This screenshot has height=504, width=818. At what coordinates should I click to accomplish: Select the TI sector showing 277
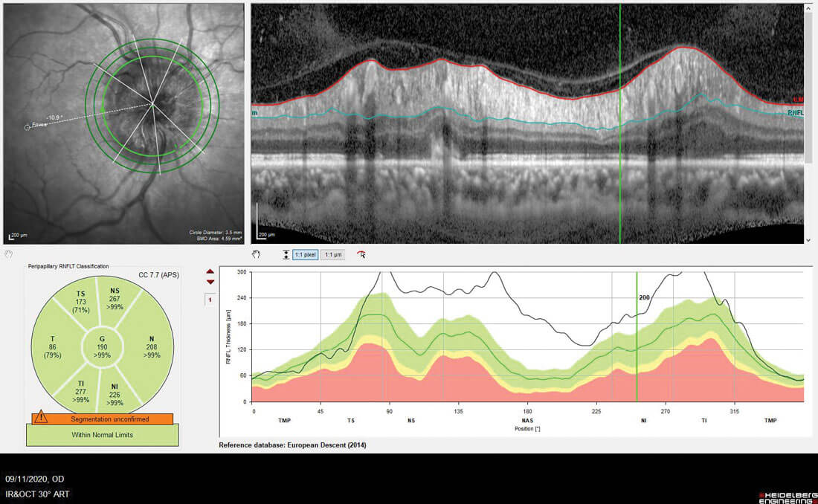click(x=80, y=389)
